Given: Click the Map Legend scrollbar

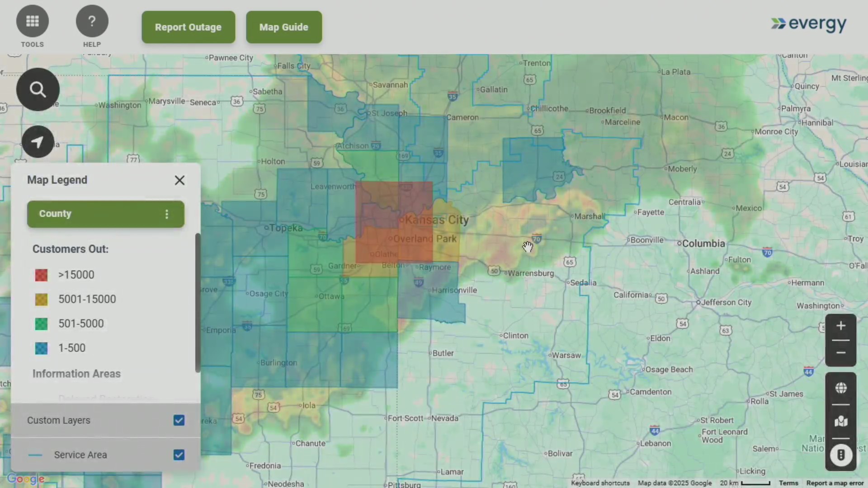Looking at the screenshot, I should click(x=198, y=303).
